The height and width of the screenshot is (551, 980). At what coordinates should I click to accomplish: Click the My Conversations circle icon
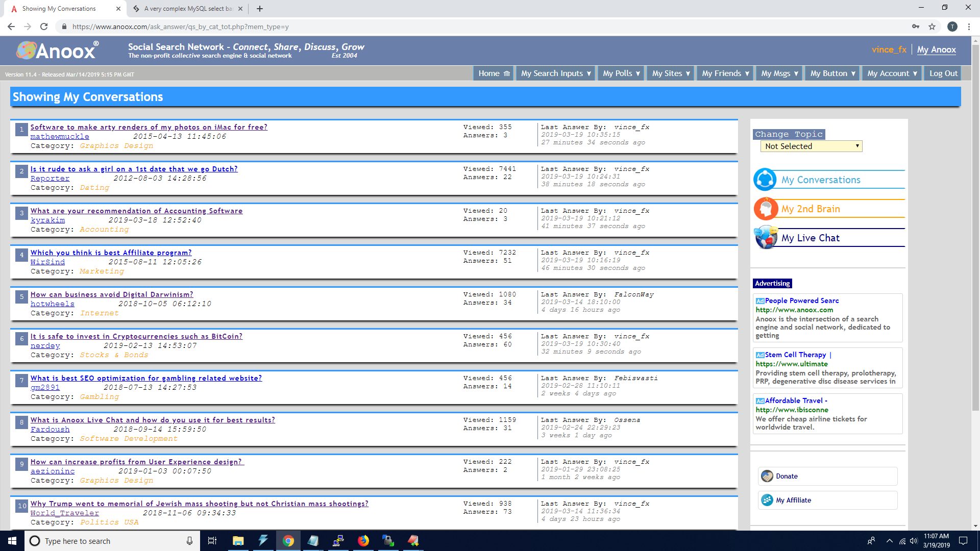point(765,180)
